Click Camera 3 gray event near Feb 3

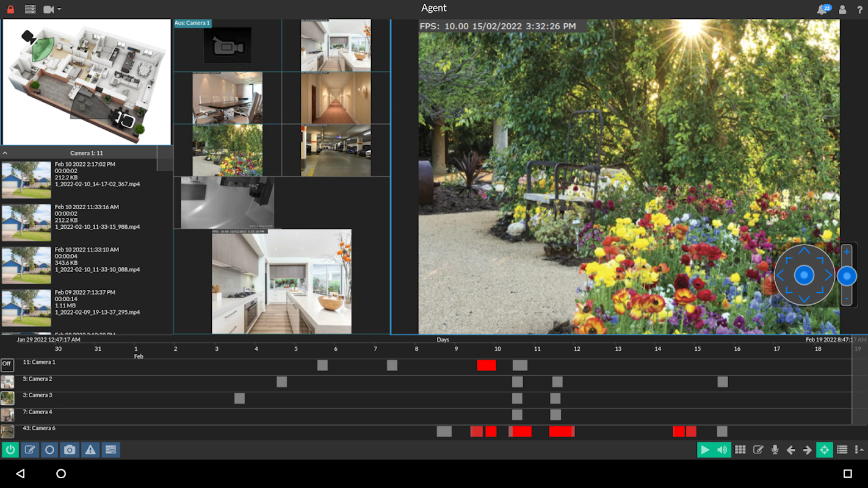tap(239, 398)
